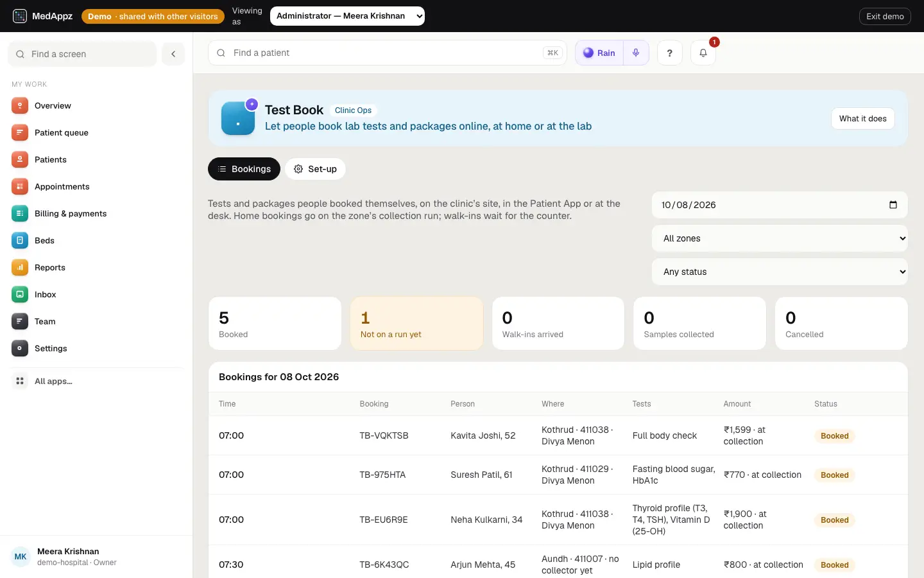Expand the All zones filter
The width and height of the screenshot is (924, 578).
tap(780, 238)
